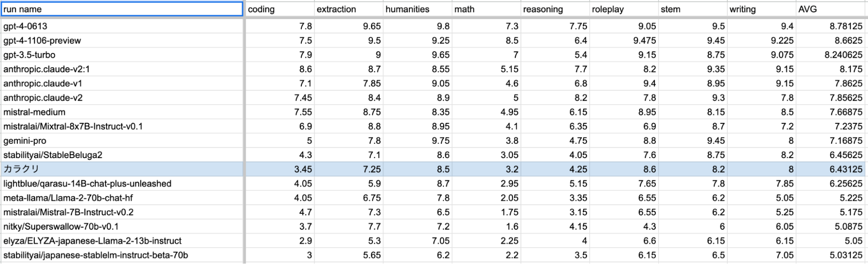Select the 'AVG' header cell
868x264 pixels.
[x=830, y=9]
